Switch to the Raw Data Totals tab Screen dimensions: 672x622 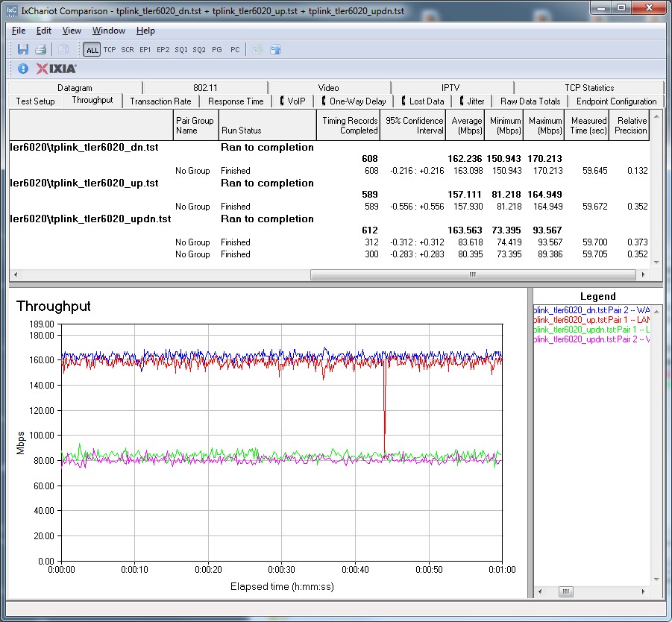(530, 101)
